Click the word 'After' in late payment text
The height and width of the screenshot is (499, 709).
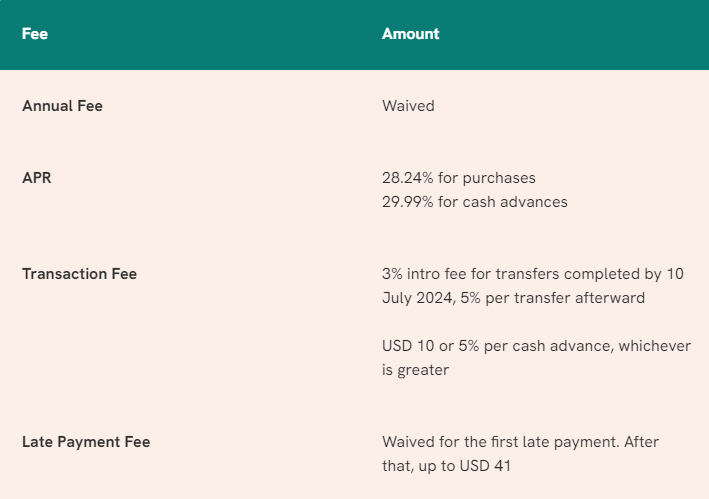641,442
